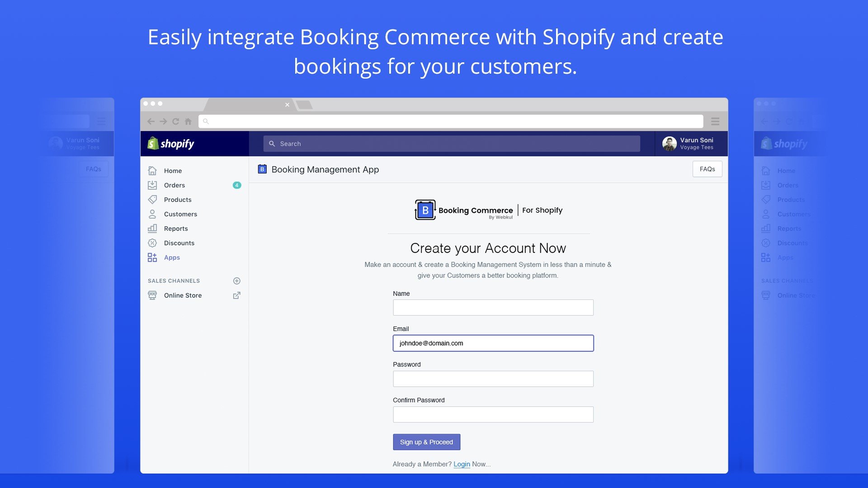Select Online Store sales channel
Viewport: 868px width, 488px height.
pos(183,296)
